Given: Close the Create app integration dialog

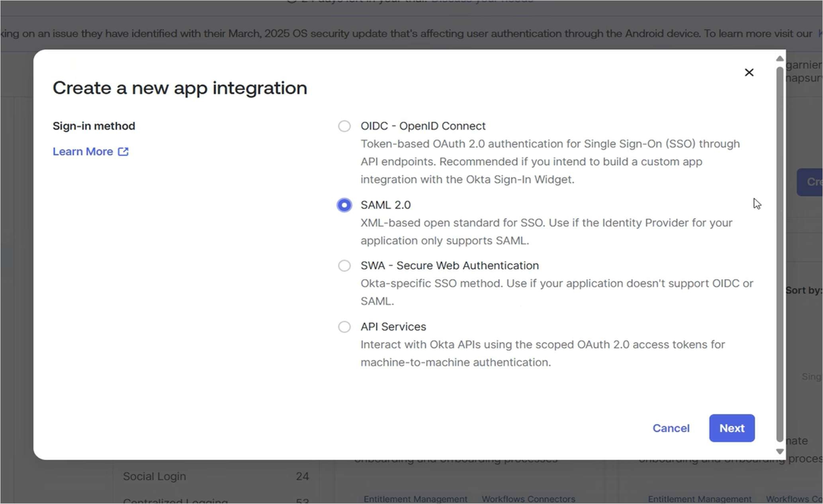Looking at the screenshot, I should click(749, 72).
